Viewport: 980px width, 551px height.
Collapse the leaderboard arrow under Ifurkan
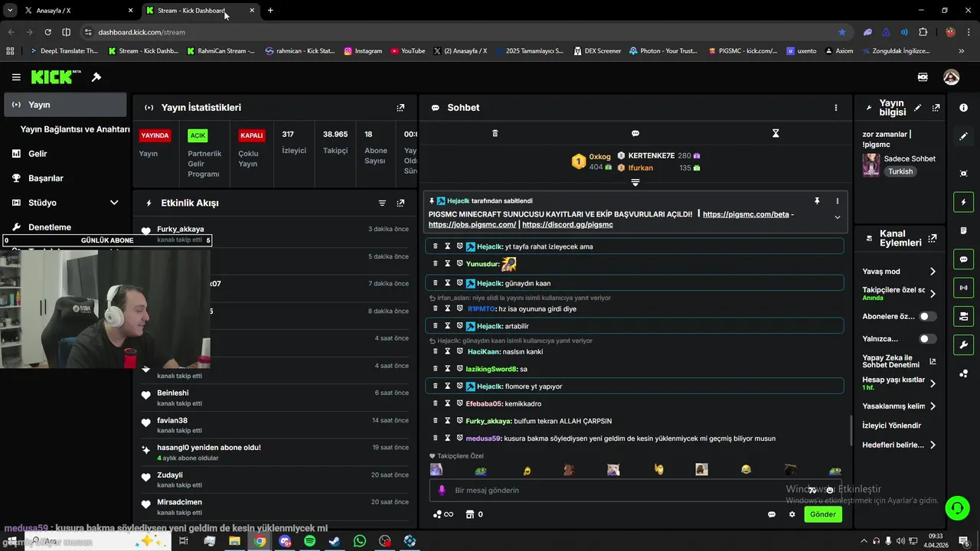tap(635, 182)
